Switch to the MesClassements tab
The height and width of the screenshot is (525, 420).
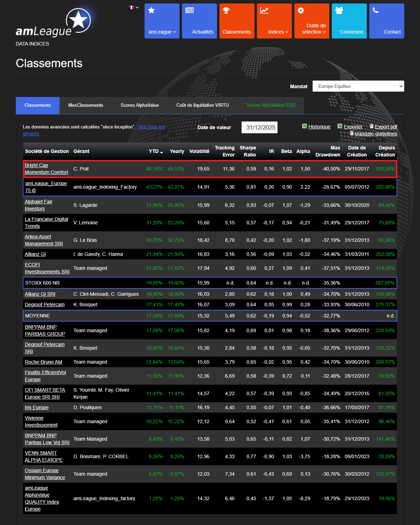pos(86,105)
